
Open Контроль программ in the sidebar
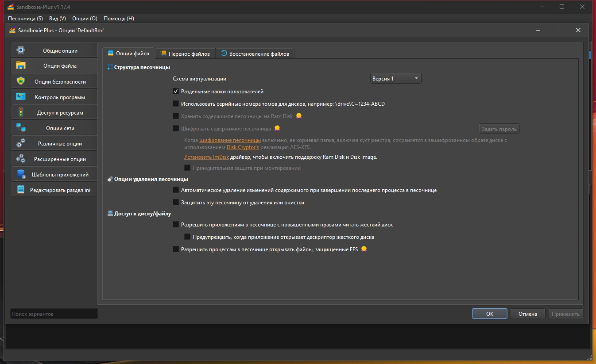tap(54, 97)
